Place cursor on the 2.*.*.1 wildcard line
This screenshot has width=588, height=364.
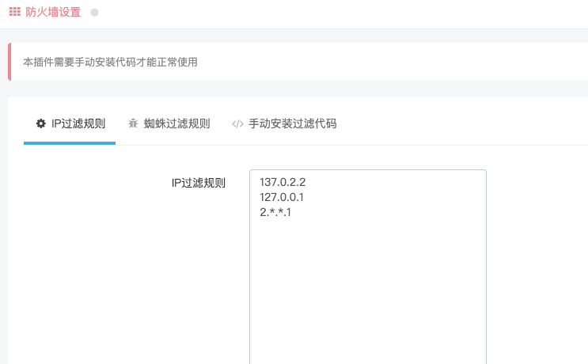click(x=275, y=212)
